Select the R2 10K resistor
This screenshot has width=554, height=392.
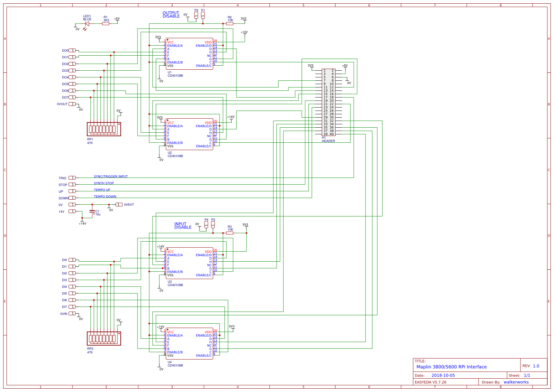[230, 24]
